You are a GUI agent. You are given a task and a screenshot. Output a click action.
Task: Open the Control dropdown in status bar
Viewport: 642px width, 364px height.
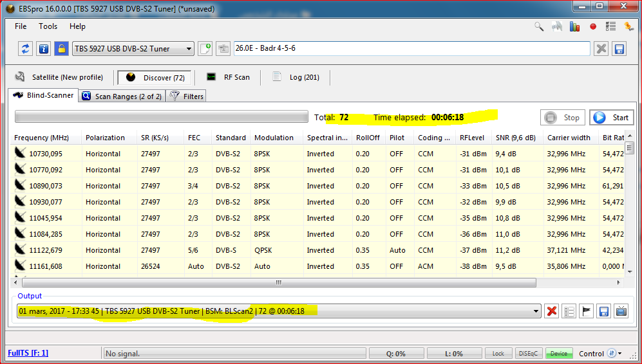[x=620, y=354]
